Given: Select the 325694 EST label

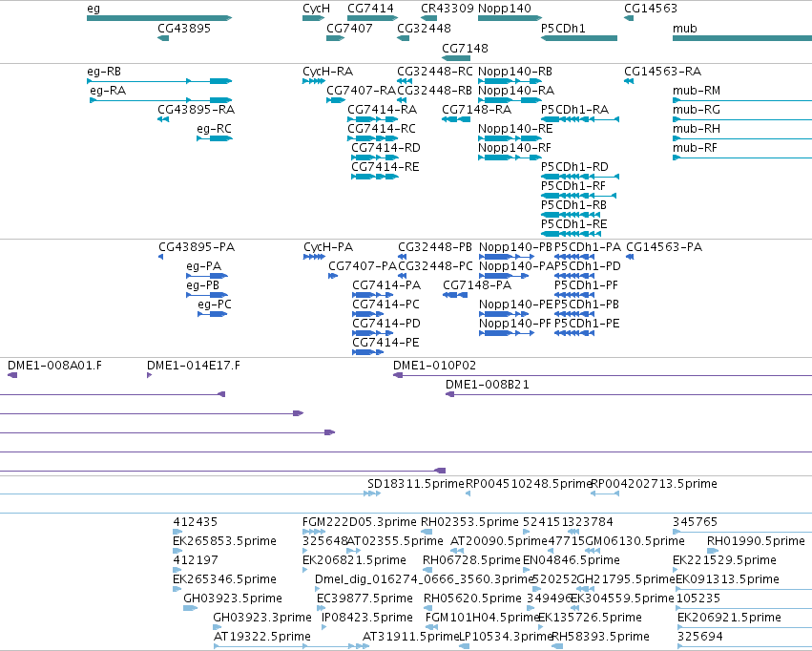Looking at the screenshot, I should pyautogui.click(x=700, y=637).
